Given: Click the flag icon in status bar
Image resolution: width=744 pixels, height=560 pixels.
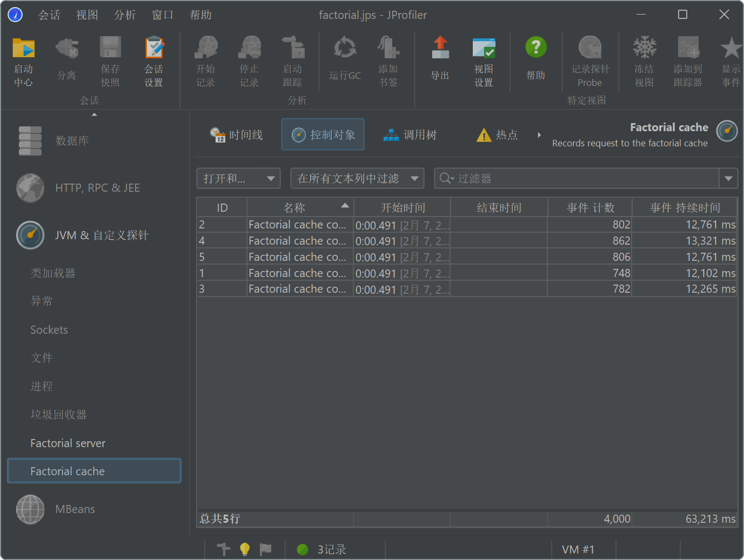Looking at the screenshot, I should click(x=265, y=549).
